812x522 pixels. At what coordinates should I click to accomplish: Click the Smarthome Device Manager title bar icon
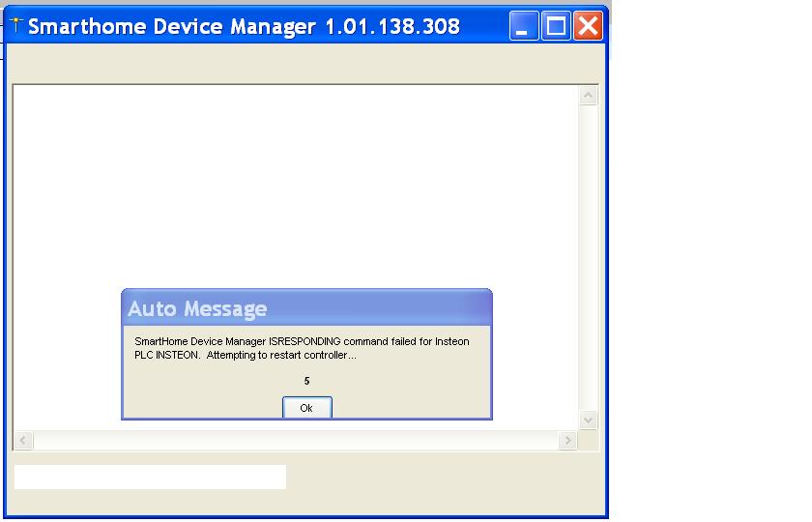16,25
